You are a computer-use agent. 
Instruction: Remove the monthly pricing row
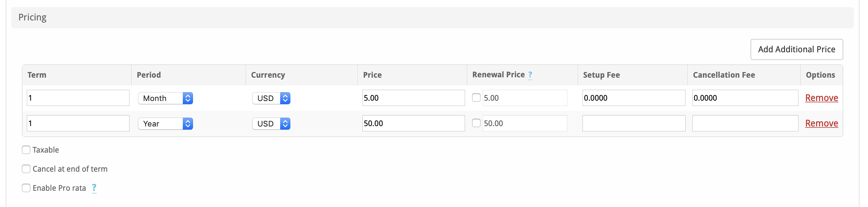tap(821, 98)
